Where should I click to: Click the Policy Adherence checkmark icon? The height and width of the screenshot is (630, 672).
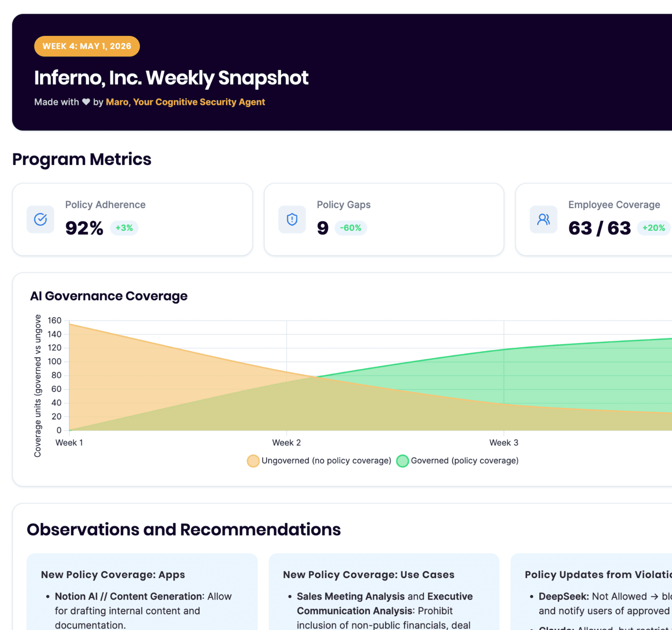(x=40, y=219)
